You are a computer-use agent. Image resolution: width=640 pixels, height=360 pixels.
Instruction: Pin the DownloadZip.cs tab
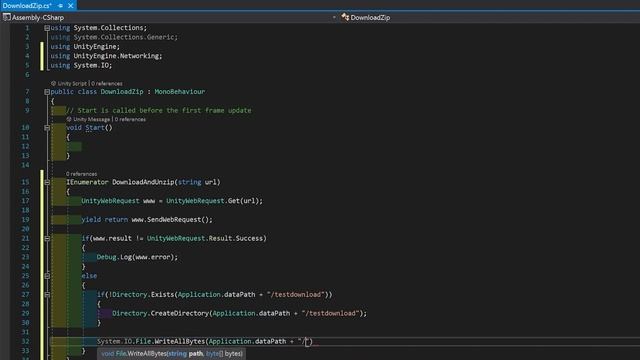point(60,6)
